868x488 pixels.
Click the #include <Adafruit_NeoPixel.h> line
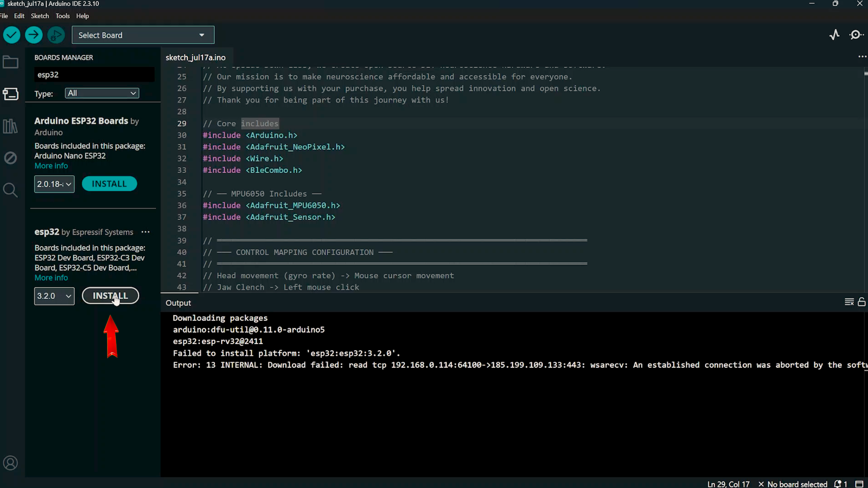(274, 147)
